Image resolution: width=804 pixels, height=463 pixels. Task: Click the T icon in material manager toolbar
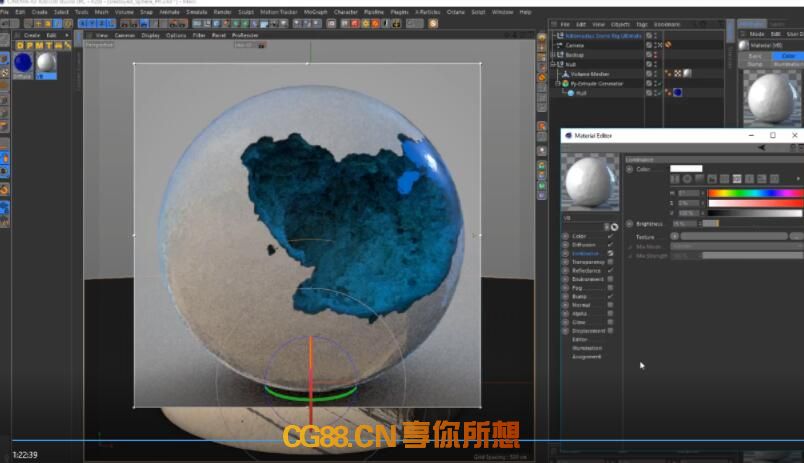coord(49,46)
